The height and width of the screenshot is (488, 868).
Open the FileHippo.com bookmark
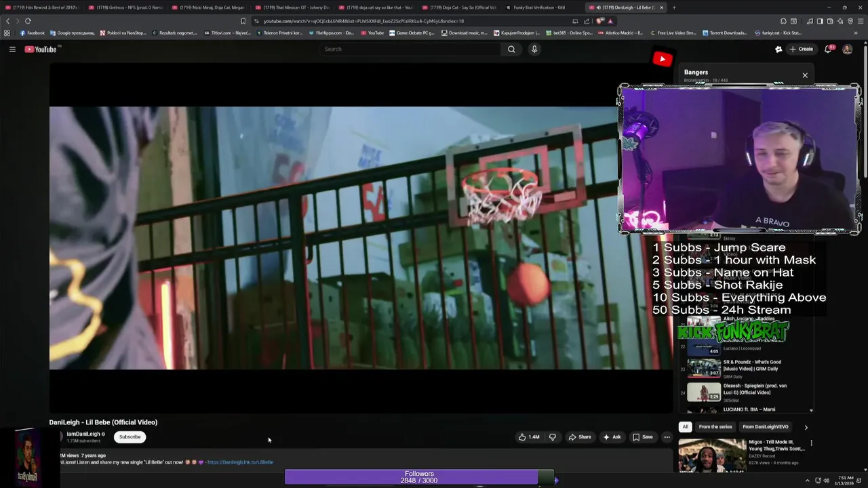point(331,33)
